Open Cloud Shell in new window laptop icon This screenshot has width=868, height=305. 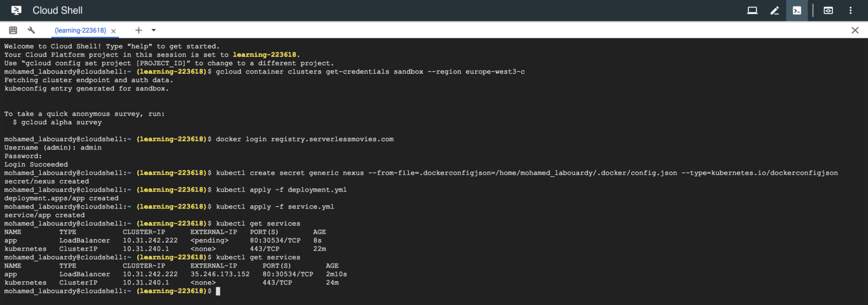tap(752, 10)
